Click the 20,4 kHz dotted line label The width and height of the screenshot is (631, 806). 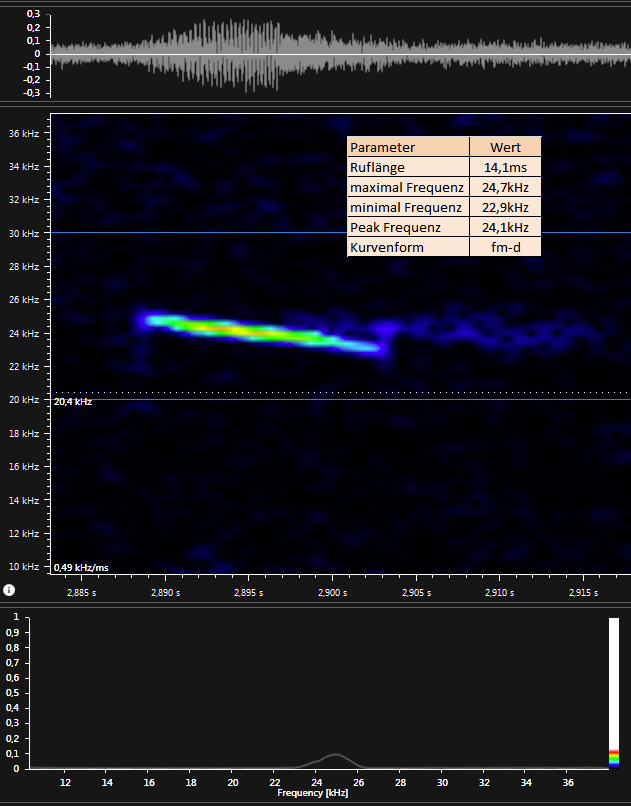(x=73, y=401)
